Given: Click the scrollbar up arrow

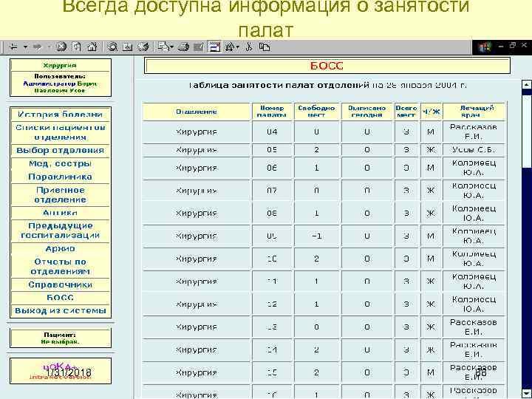Looking at the screenshot, I should (x=527, y=84).
